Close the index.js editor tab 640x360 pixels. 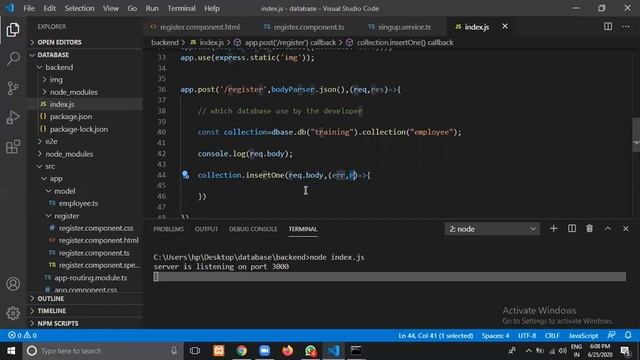[505, 27]
